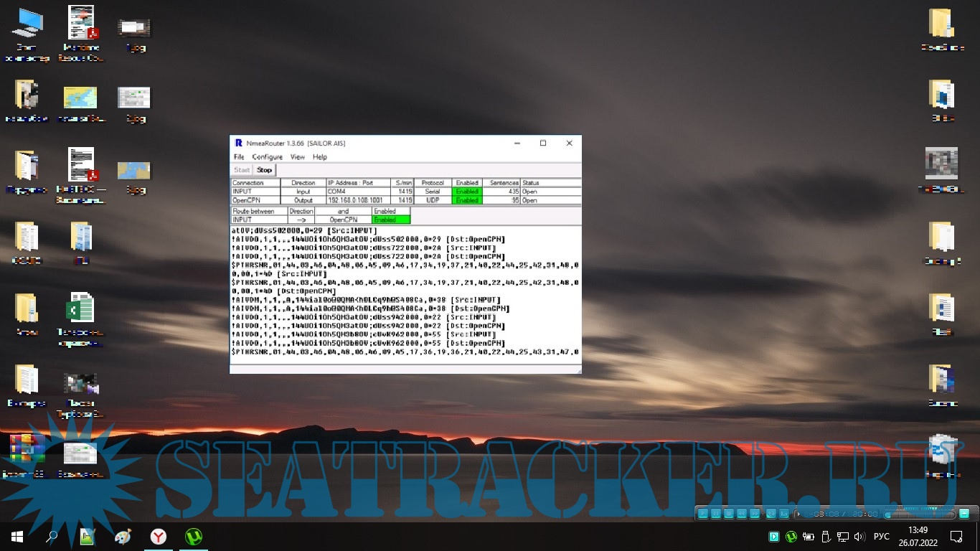This screenshot has height=551, width=980.
Task: Toggle Enabled cell for INPUT connection
Action: tap(467, 192)
